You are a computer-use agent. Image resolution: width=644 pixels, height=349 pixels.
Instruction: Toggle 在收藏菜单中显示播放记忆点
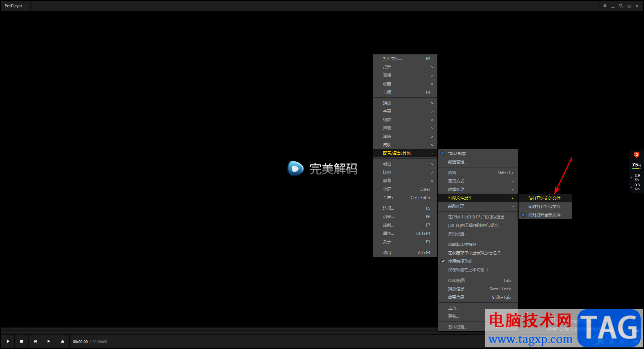point(478,253)
